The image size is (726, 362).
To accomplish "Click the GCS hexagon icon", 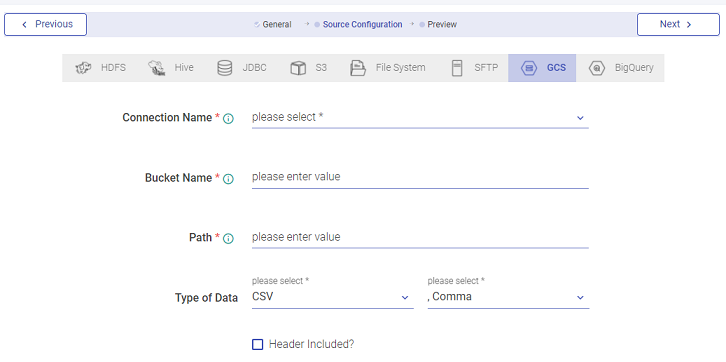I will point(529,68).
